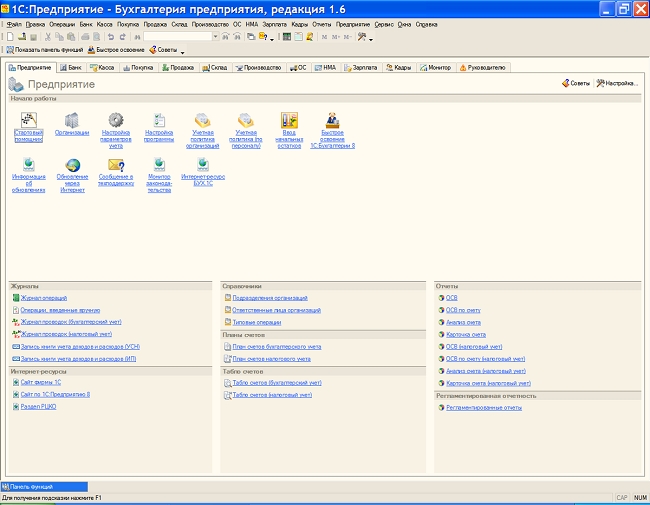Expand the Советы toolbar dropdown arrow
650x505 pixels.
click(x=183, y=50)
